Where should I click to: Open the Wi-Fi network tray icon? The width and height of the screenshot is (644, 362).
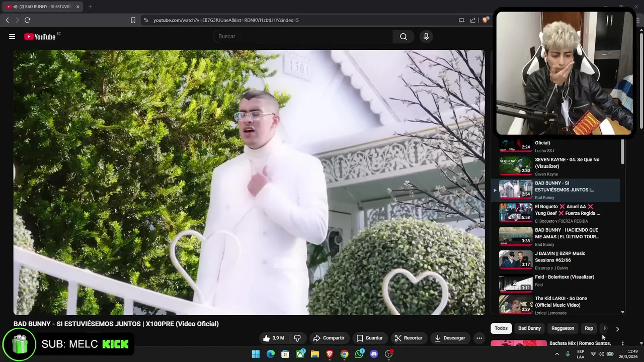point(593,354)
